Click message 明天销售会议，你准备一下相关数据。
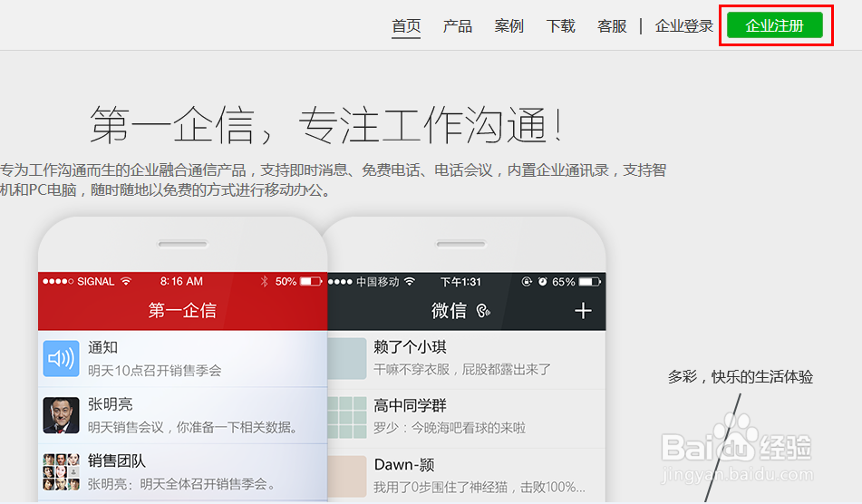 tap(193, 427)
